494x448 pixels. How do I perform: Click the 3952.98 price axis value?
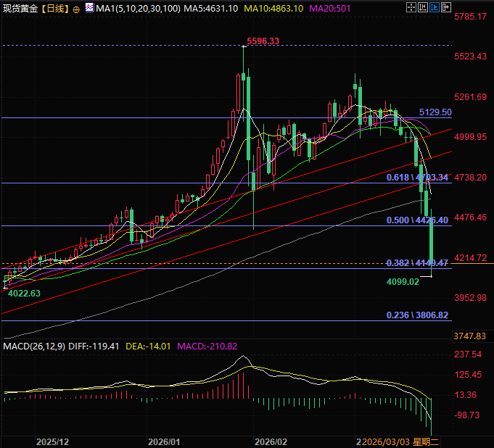click(x=470, y=297)
